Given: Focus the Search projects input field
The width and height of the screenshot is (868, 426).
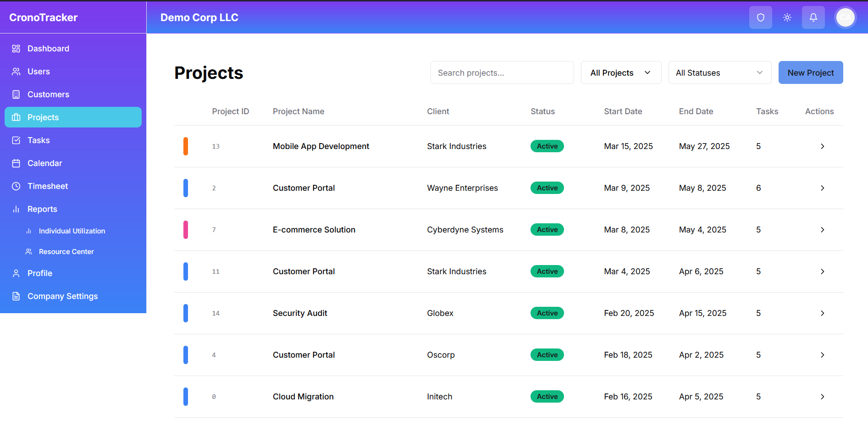Looking at the screenshot, I should click(502, 72).
